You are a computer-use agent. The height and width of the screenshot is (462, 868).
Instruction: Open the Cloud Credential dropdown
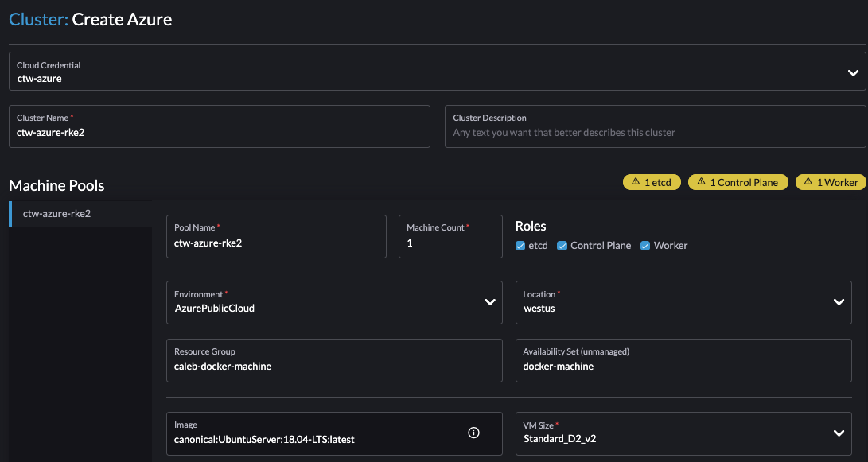(x=853, y=72)
